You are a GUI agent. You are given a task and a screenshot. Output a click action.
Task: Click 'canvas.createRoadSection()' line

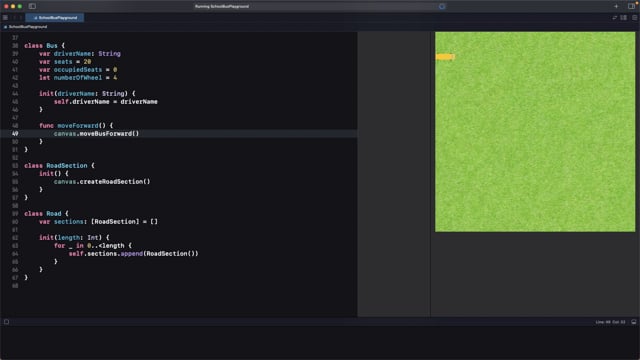(x=102, y=181)
